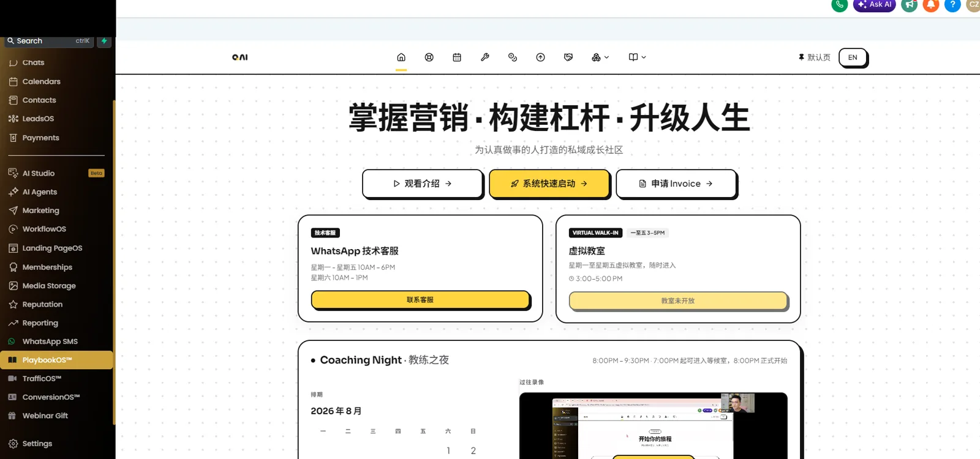Switch language with EN button
The width and height of the screenshot is (980, 459).
pos(853,58)
